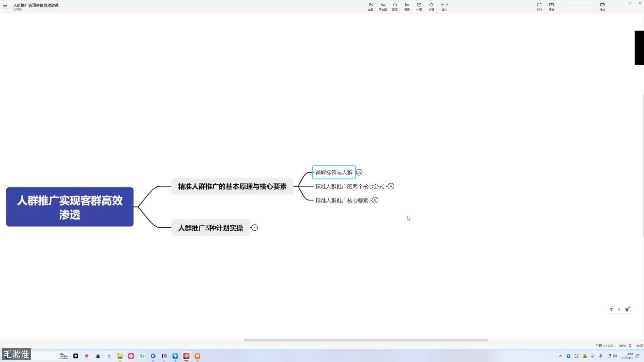Viewport: 644px width, 362px height.
Task: Add a Subtopic via toolbar icon
Action: click(x=383, y=6)
